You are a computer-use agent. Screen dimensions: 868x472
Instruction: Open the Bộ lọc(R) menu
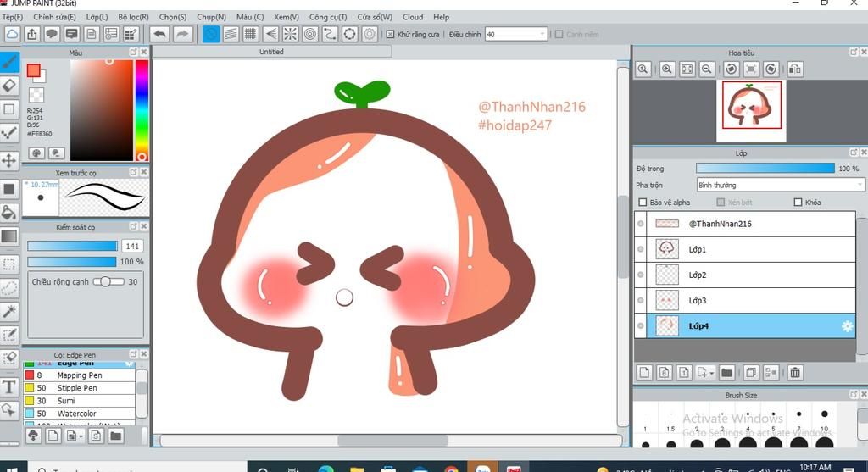pyautogui.click(x=133, y=17)
